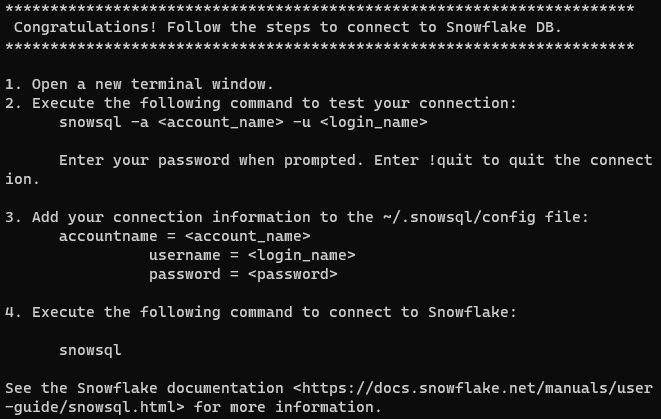661x419 pixels.
Task: Click the 'Snowflake DB.' text in heading
Action: coord(504,27)
